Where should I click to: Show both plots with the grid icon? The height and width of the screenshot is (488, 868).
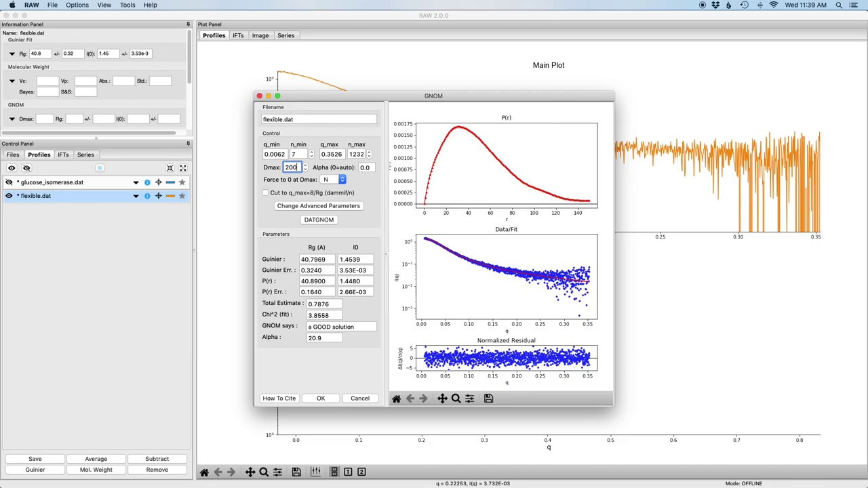(x=334, y=472)
